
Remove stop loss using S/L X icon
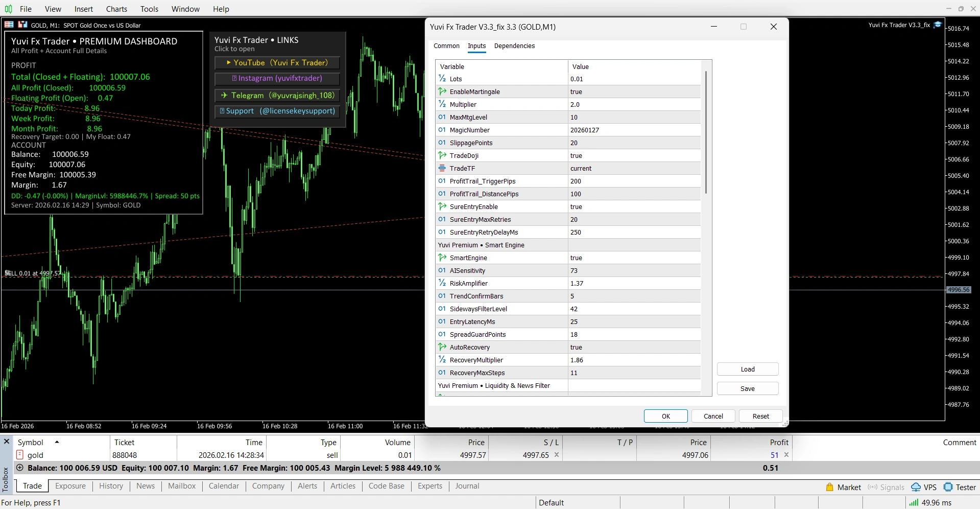[557, 455]
